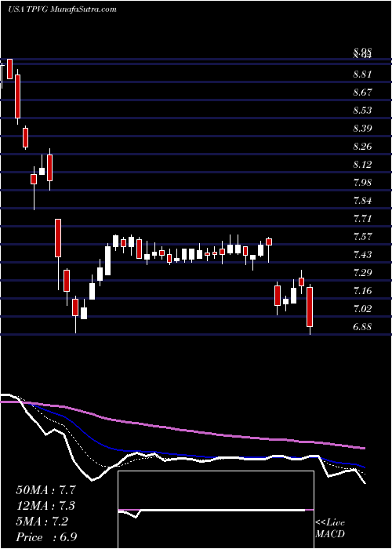Viewport: 392px width, 549px height.
Task: Click the 7.43 price axis label
Action: 362,255
